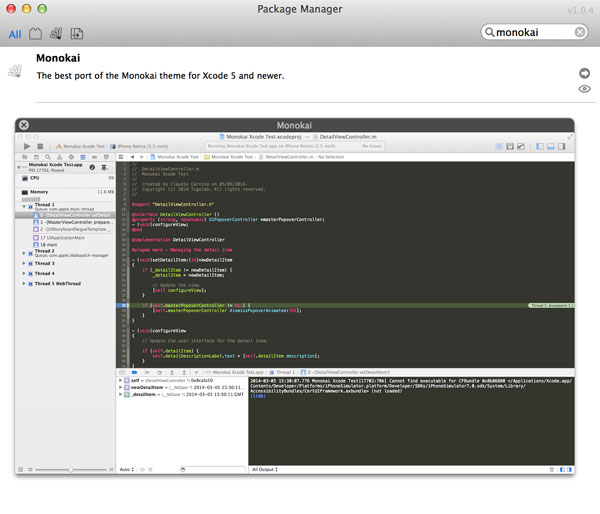
Task: Clear the monokai search text
Action: (x=580, y=32)
